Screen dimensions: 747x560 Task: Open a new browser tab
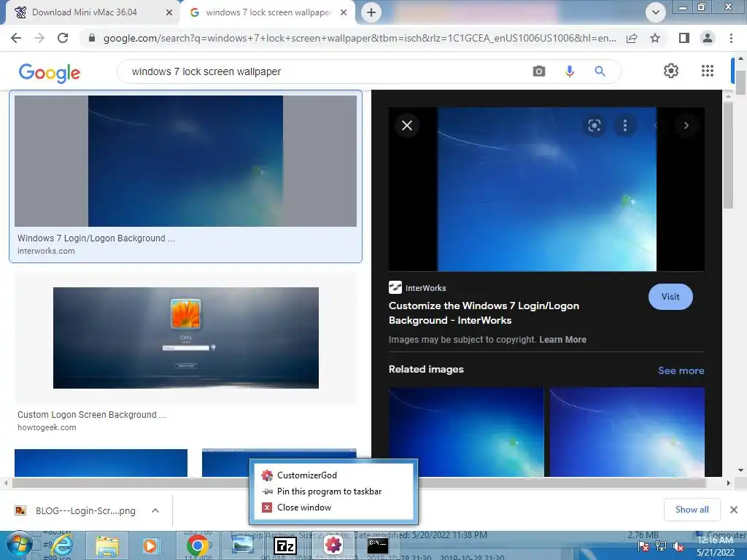pyautogui.click(x=371, y=12)
